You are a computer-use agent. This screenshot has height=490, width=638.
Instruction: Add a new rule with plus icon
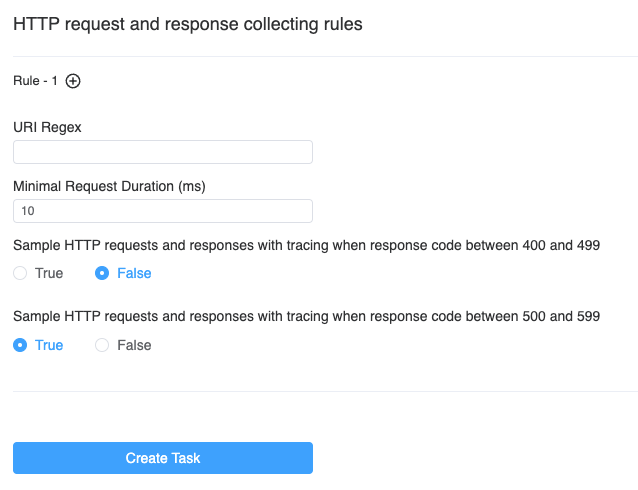(x=73, y=81)
